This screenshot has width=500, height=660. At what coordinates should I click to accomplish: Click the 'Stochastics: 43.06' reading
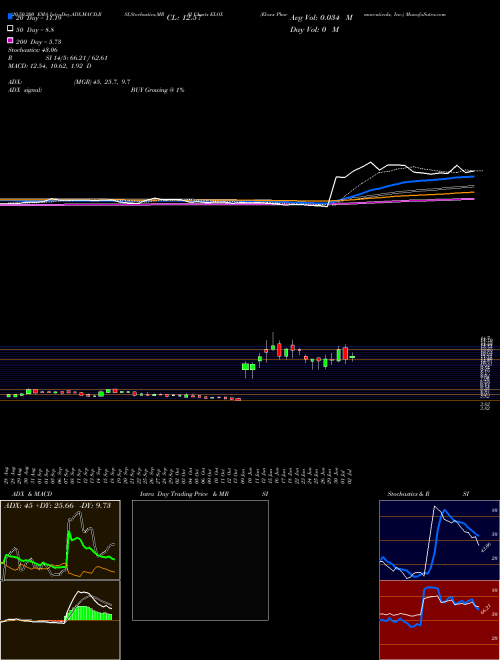32,50
